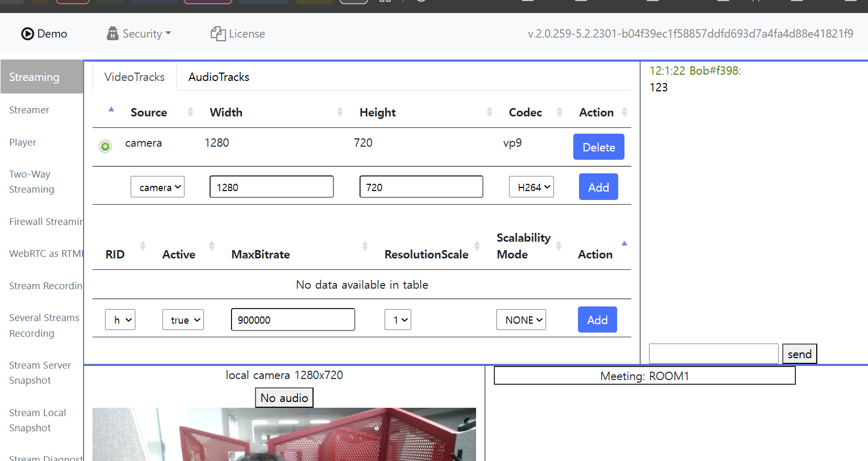Image resolution: width=868 pixels, height=461 pixels.
Task: Open the ResolutionScale dropdown showing 1
Action: coord(398,320)
